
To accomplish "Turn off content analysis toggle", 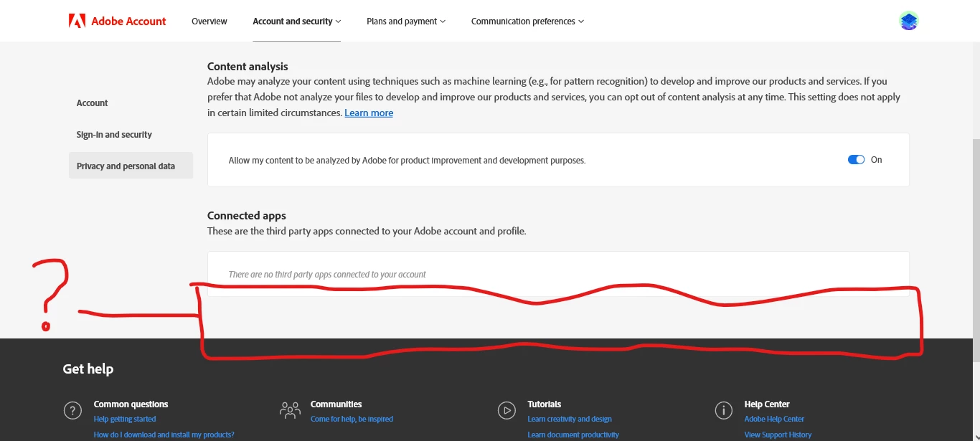I will (x=856, y=160).
